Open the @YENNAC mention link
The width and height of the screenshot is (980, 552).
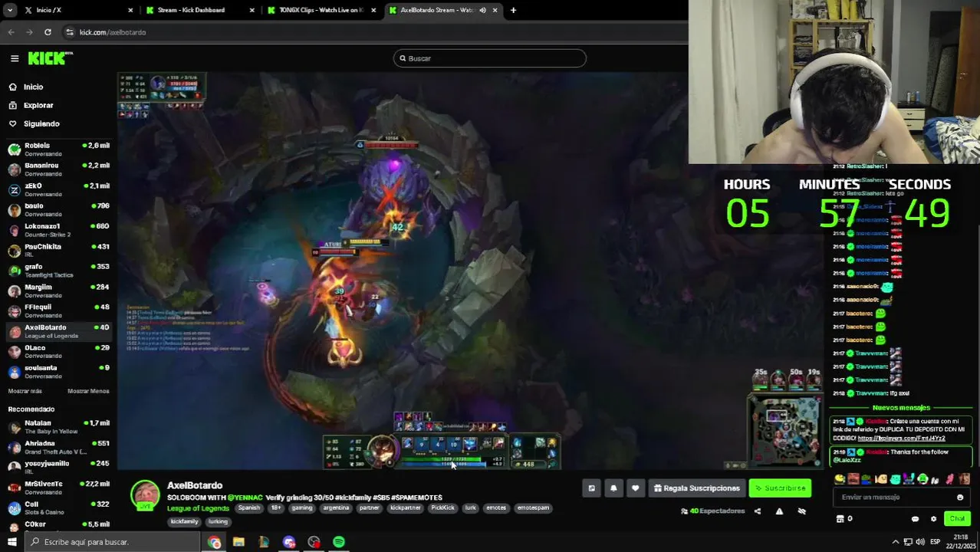(x=245, y=498)
